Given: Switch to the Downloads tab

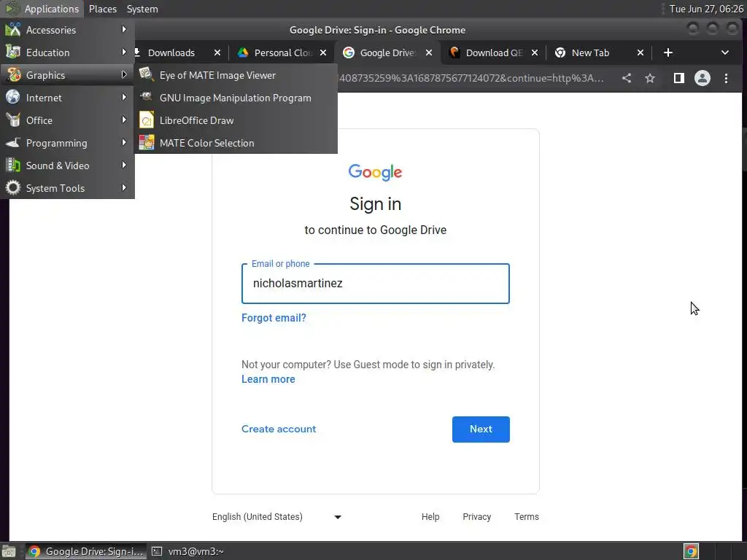Looking at the screenshot, I should pos(171,52).
